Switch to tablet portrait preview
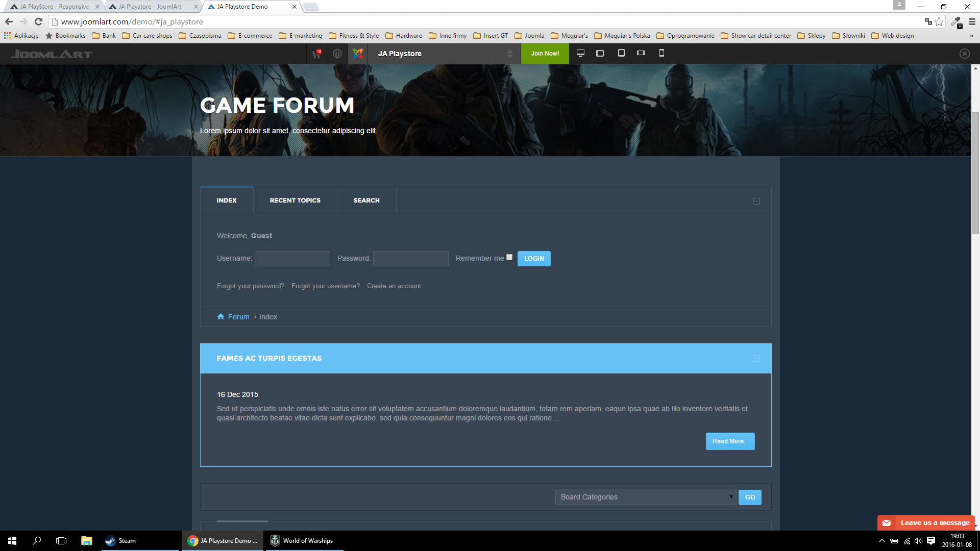The image size is (980, 551). point(621,53)
